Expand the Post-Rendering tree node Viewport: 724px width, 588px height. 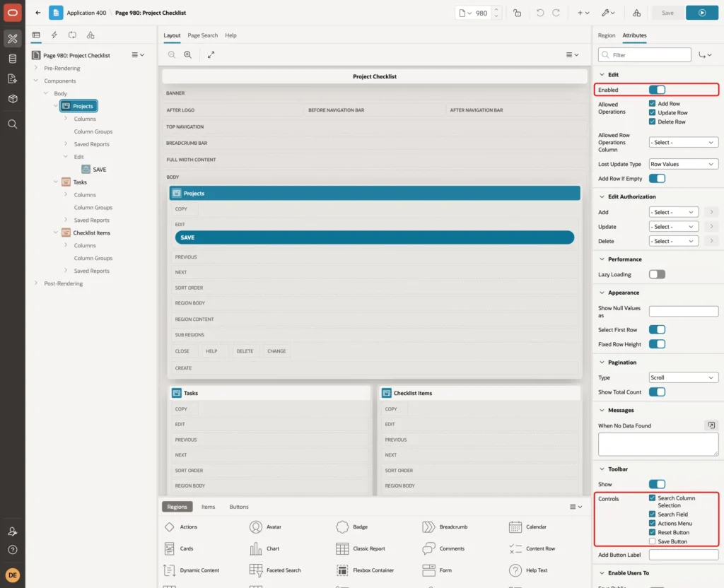36,283
